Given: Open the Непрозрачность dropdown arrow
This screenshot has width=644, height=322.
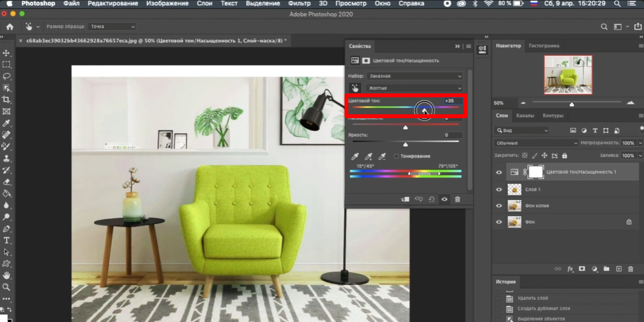Looking at the screenshot, I should point(640,143).
